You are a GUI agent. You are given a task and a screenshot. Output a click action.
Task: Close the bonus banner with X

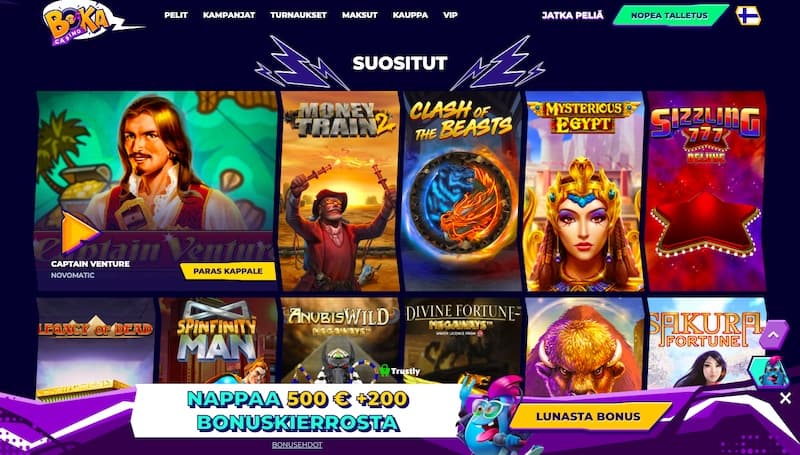(x=785, y=398)
